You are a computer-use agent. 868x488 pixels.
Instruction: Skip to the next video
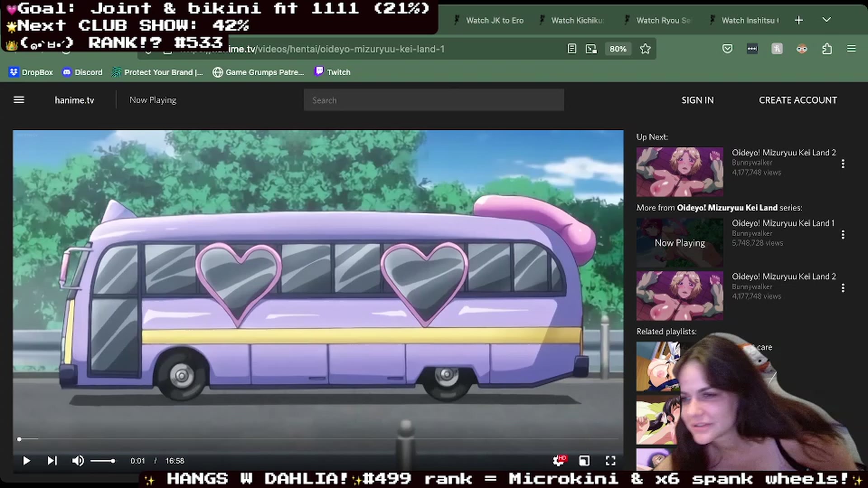coord(52,461)
